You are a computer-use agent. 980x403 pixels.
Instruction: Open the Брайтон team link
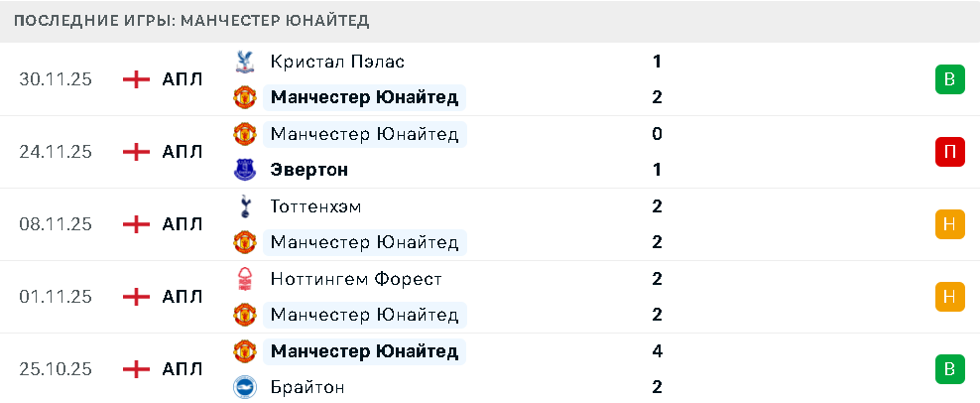(307, 387)
